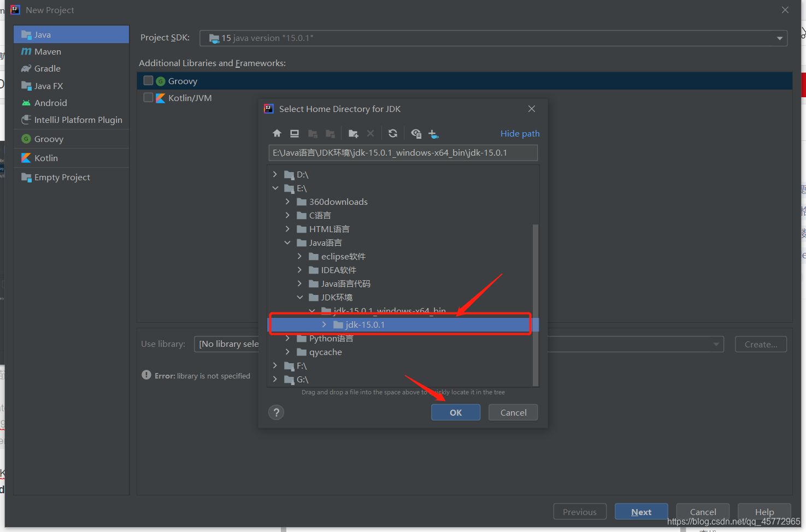Expand the HTML语言 folder chevron
The width and height of the screenshot is (806, 532).
287,229
